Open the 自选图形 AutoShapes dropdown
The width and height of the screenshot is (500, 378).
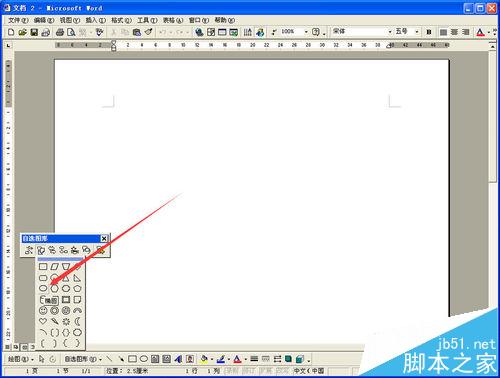[83, 359]
